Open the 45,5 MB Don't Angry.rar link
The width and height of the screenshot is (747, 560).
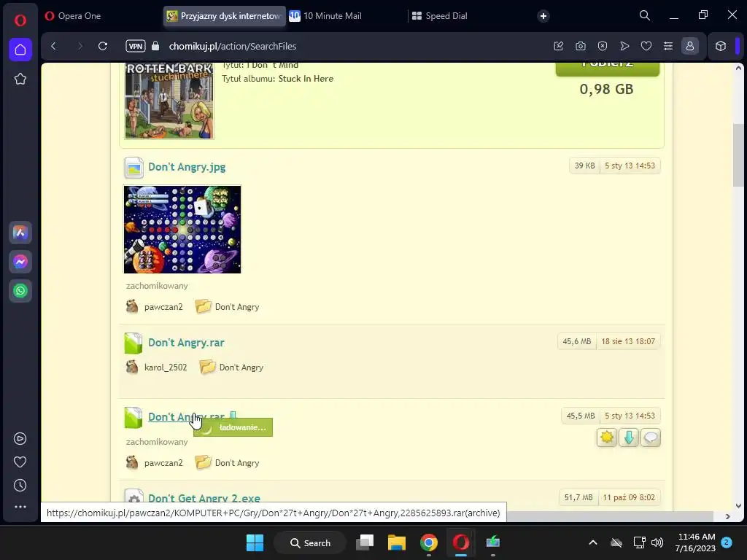[186, 416]
